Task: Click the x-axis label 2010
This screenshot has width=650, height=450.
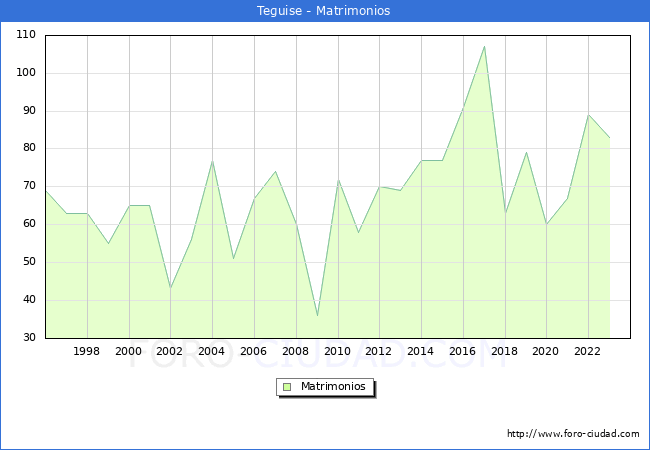Action: (337, 351)
